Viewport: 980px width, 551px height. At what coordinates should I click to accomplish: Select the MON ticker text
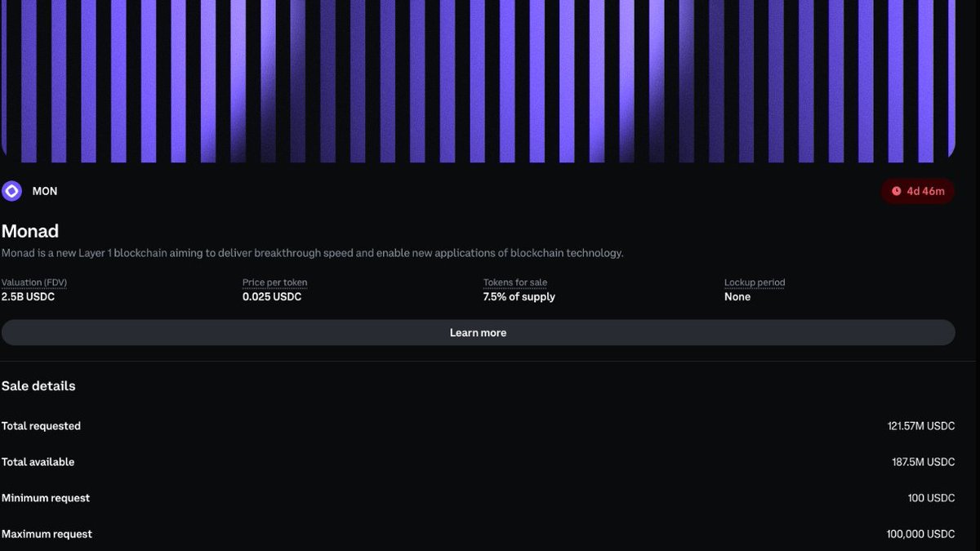tap(45, 191)
